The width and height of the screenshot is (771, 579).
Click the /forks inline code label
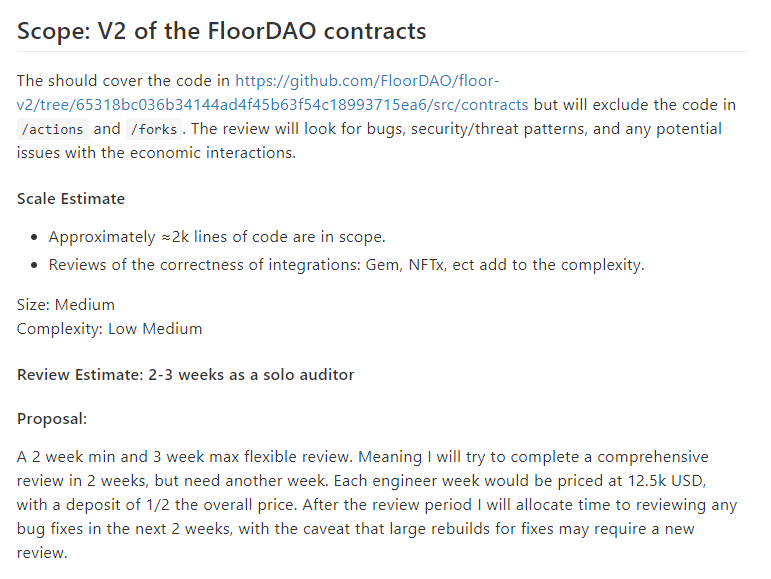click(154, 129)
